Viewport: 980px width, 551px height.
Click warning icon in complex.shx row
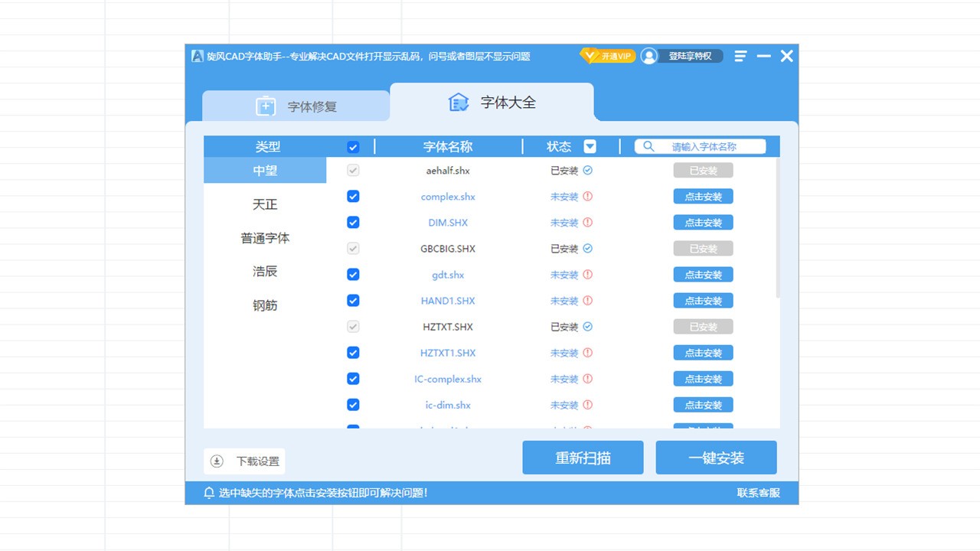588,196
